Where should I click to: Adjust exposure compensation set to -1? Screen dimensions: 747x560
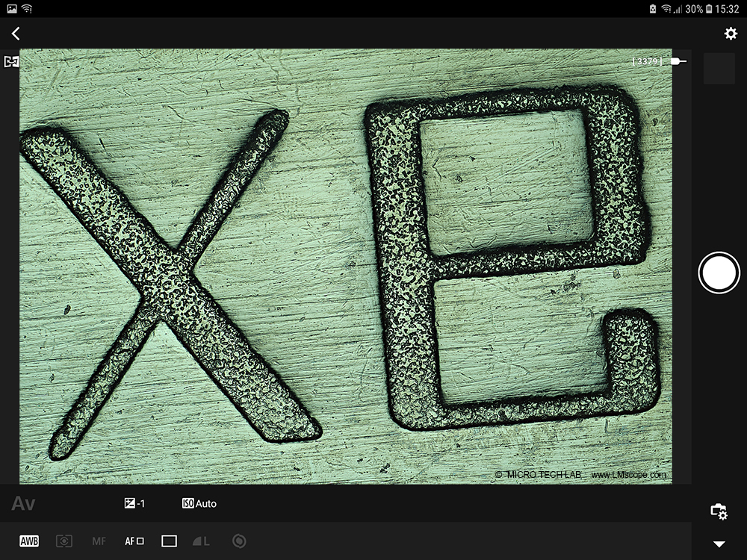135,504
